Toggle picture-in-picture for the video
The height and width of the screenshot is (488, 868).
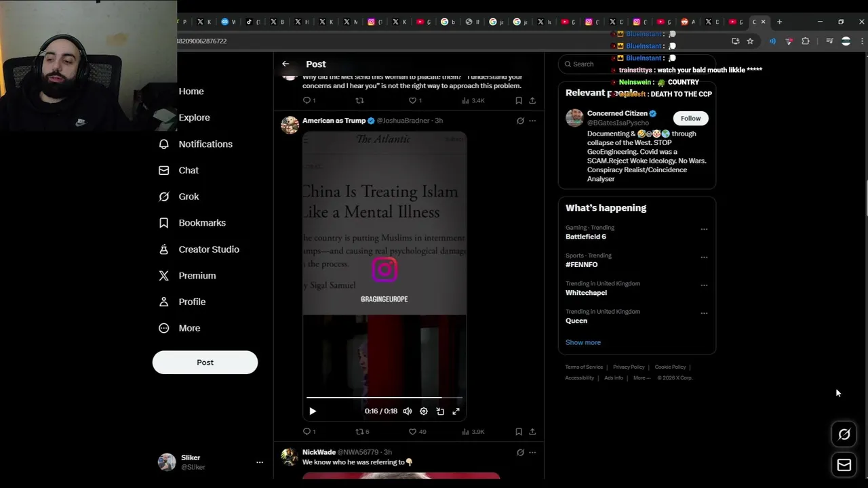pyautogui.click(x=440, y=411)
